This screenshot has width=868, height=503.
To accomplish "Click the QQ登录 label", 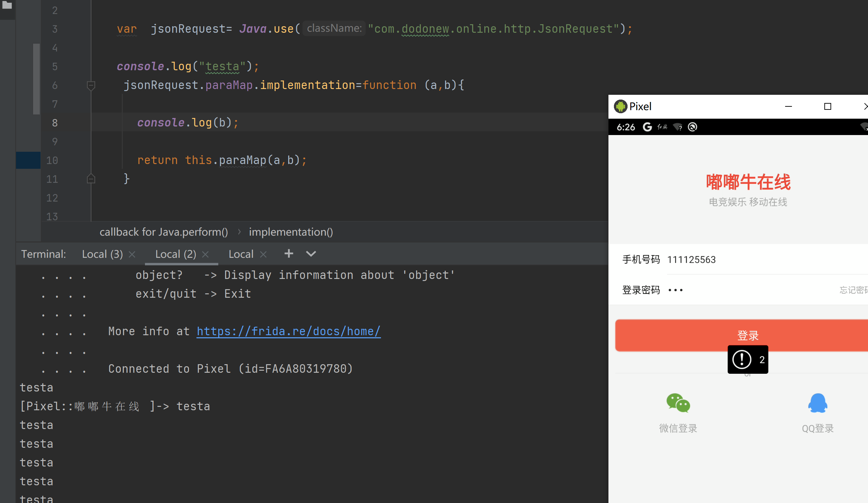I will 818,429.
